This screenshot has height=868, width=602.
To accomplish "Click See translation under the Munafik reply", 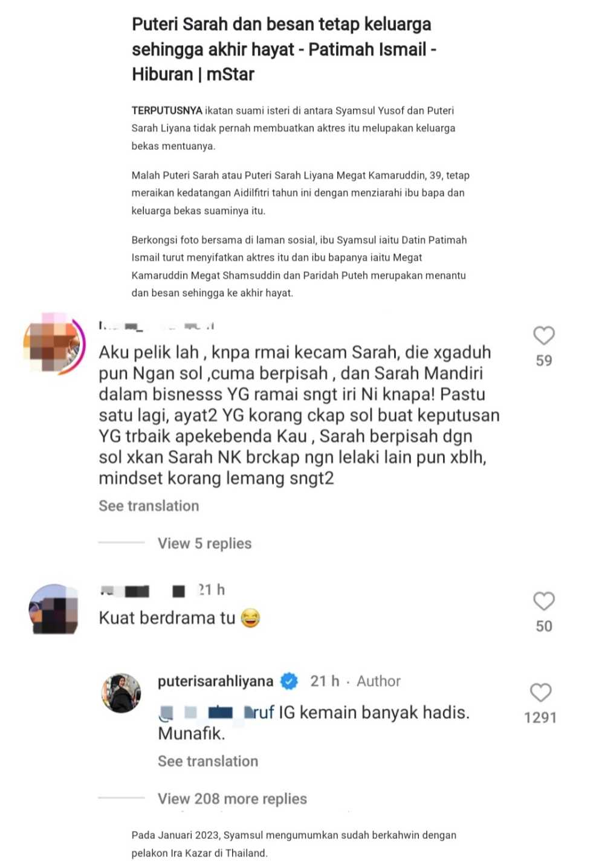I will coord(208,761).
